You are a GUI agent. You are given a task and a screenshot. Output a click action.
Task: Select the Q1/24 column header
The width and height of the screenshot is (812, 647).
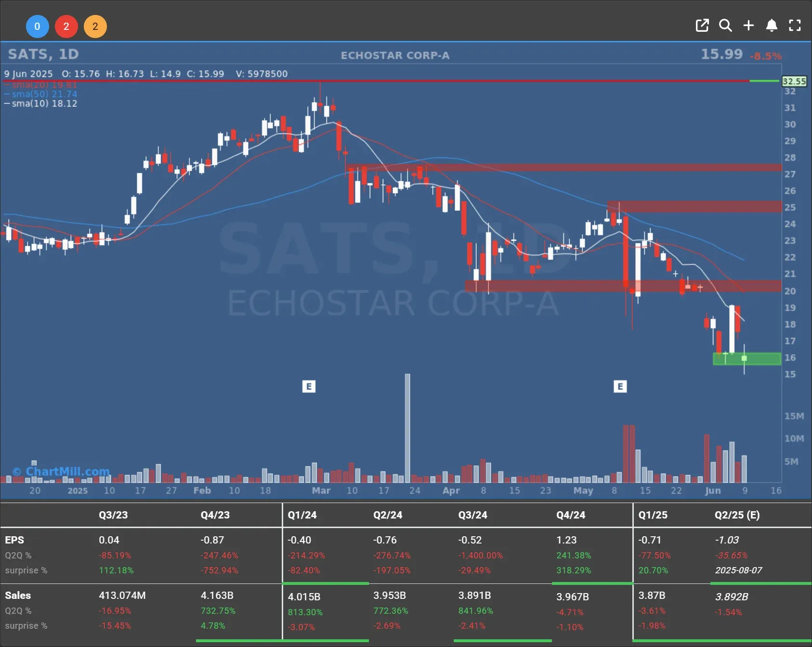point(302,515)
